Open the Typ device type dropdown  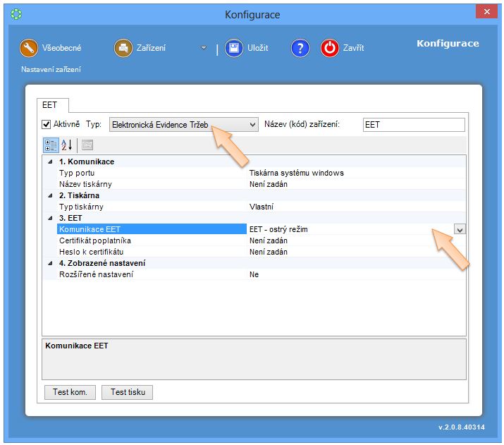pyautogui.click(x=253, y=125)
